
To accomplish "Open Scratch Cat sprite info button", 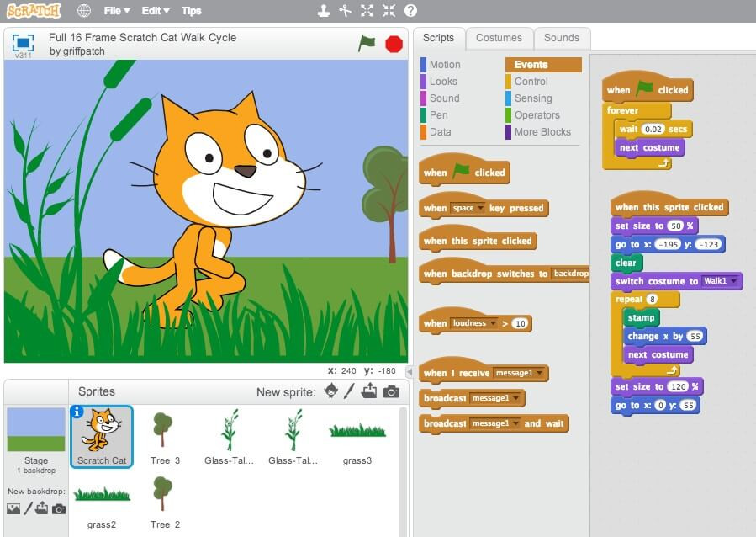I will click(x=77, y=412).
